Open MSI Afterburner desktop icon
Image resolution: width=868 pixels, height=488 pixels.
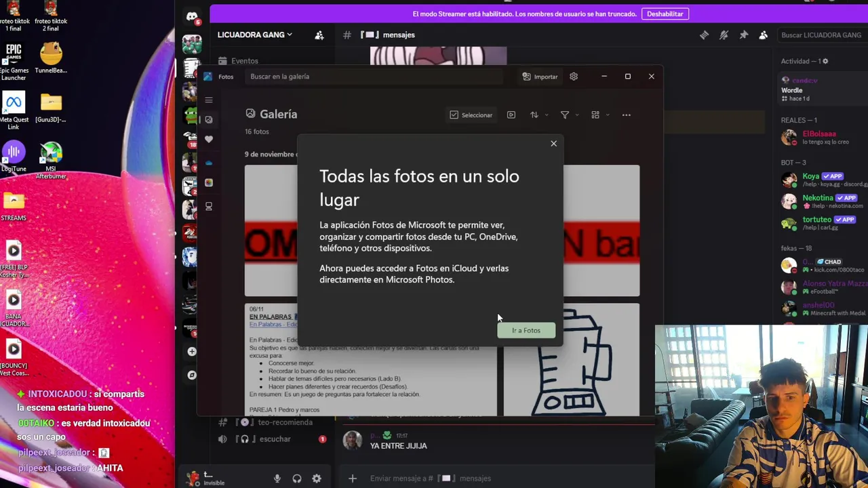(x=51, y=161)
